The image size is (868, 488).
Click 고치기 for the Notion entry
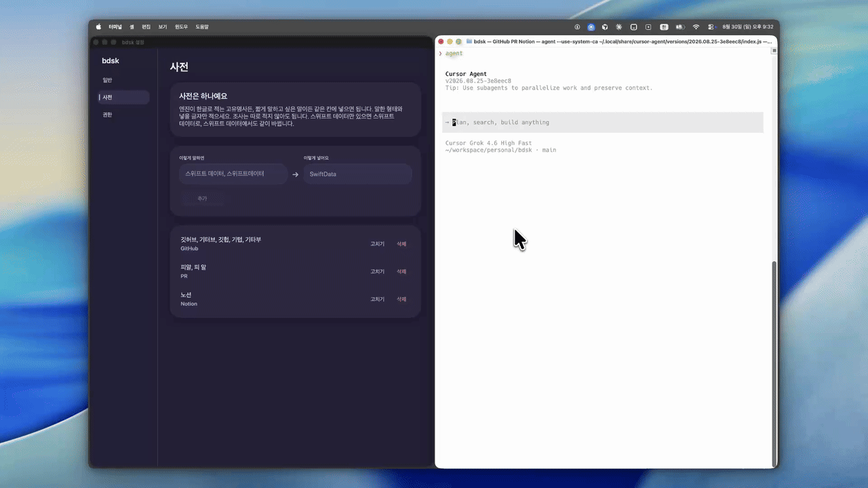[377, 300]
